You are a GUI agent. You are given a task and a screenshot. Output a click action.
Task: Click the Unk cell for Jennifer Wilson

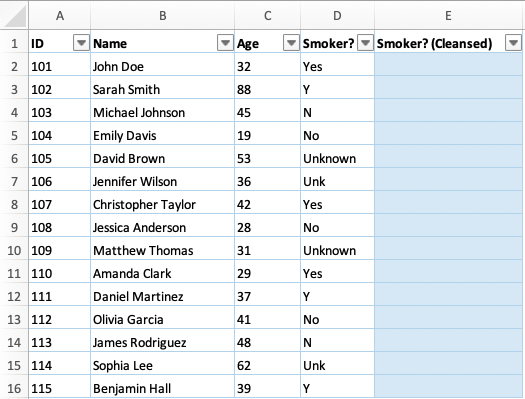337,181
